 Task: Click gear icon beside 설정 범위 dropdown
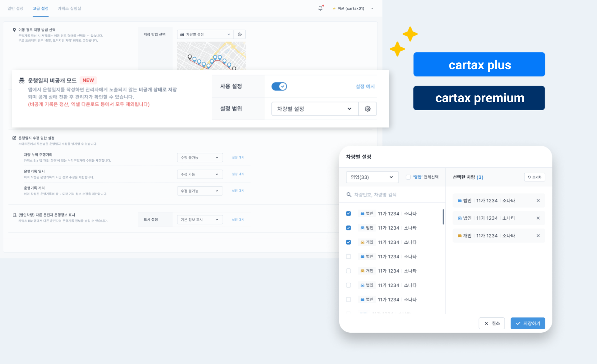tap(368, 109)
